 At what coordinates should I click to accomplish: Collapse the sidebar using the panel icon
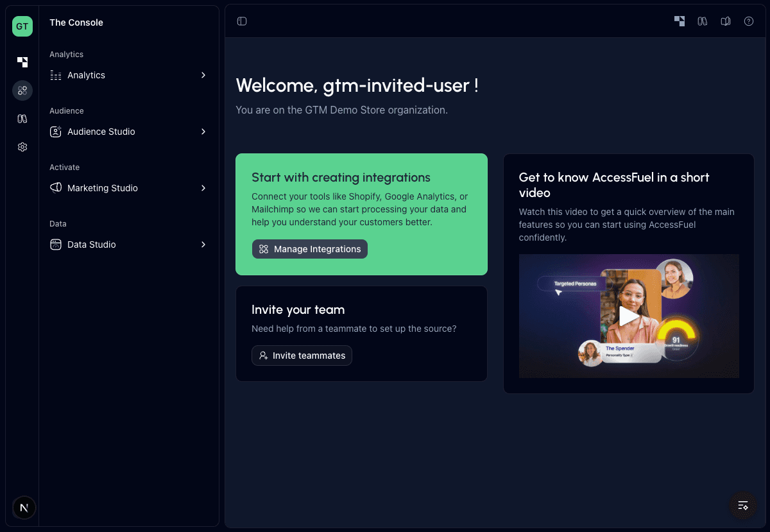point(242,21)
